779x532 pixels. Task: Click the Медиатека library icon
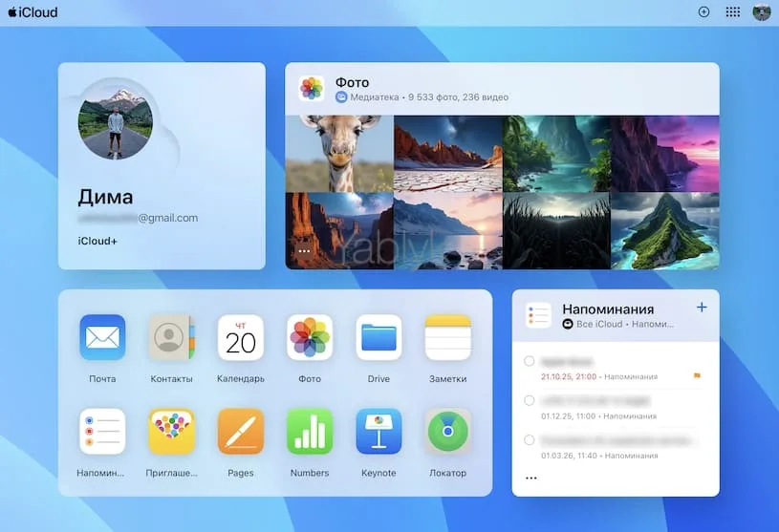tap(341, 97)
